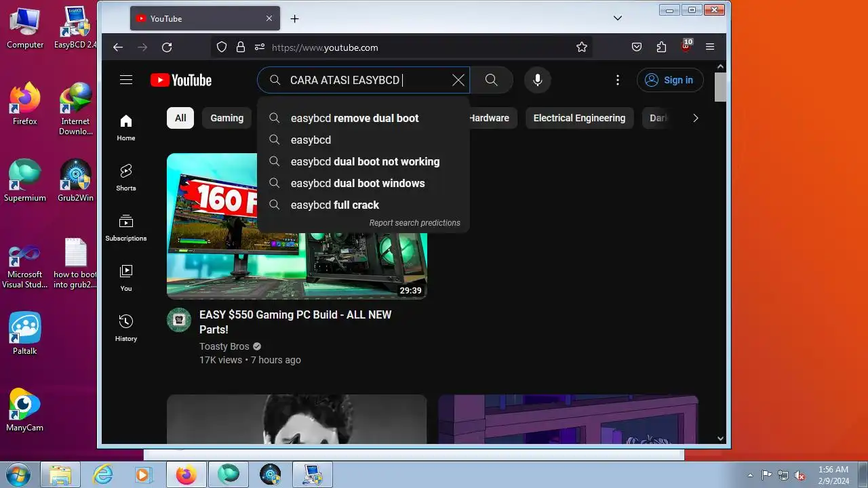Image resolution: width=868 pixels, height=488 pixels.
Task: Open site permissions icon in address bar
Action: tap(260, 47)
